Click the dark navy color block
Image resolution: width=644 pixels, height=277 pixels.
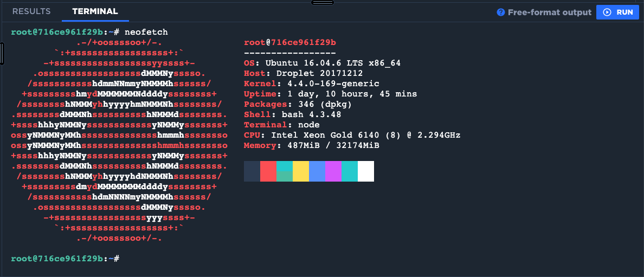coord(252,171)
